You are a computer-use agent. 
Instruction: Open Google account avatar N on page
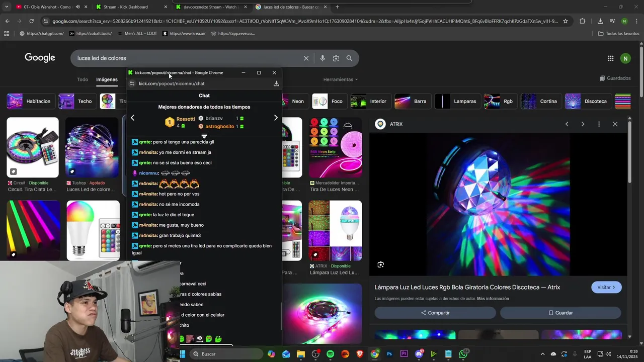click(x=625, y=58)
